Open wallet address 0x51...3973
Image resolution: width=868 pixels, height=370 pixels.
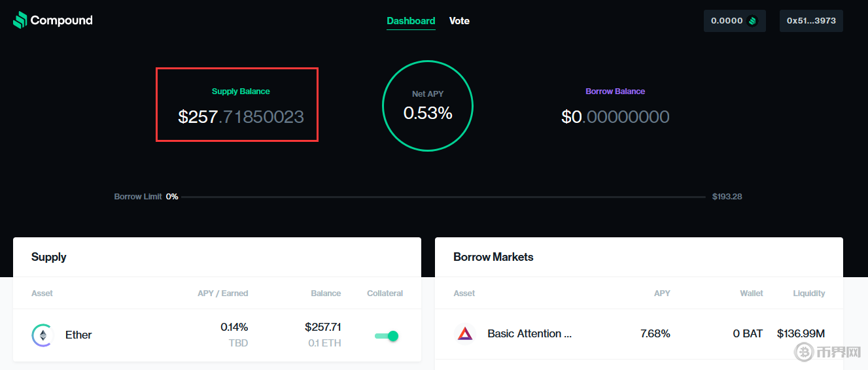tap(811, 21)
